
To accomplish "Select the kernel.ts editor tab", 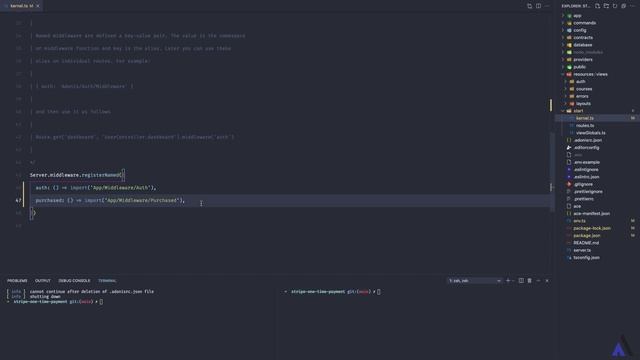I will pos(22,6).
